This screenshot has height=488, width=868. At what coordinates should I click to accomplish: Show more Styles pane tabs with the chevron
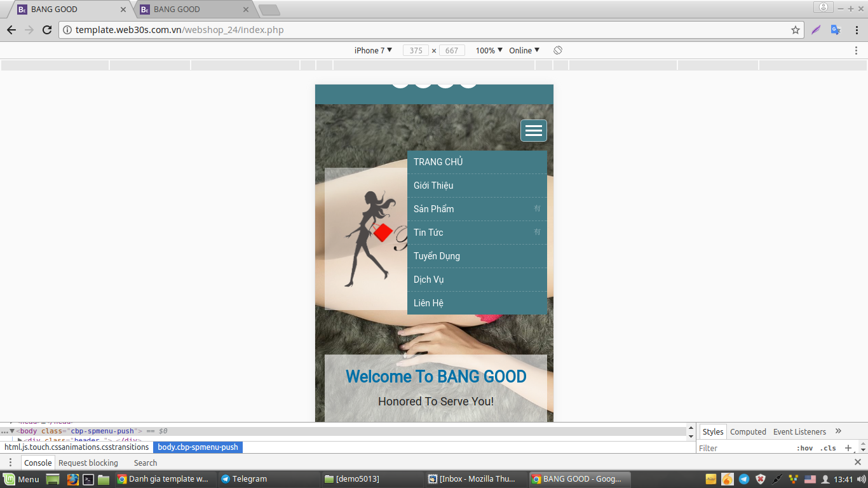click(838, 431)
